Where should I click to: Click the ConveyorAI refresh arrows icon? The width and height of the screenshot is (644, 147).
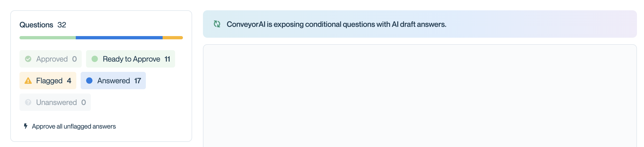217,24
